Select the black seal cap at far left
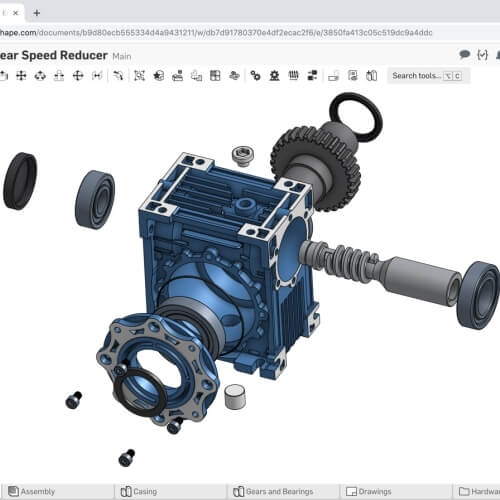 [20, 181]
